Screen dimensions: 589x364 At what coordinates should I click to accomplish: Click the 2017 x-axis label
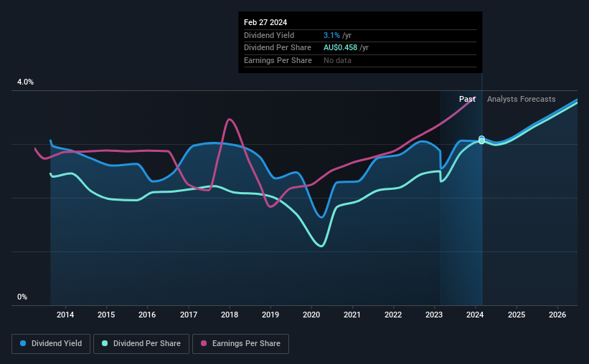pyautogui.click(x=189, y=315)
